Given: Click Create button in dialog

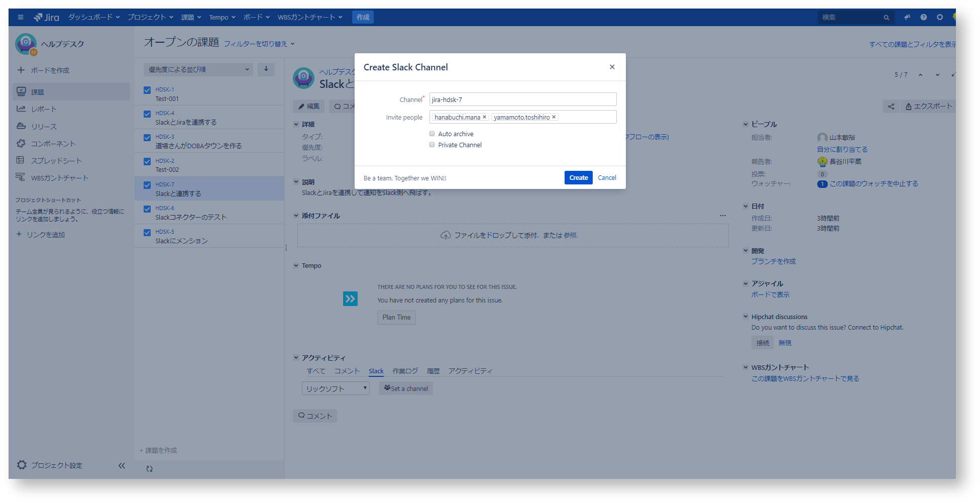Looking at the screenshot, I should 579,178.
